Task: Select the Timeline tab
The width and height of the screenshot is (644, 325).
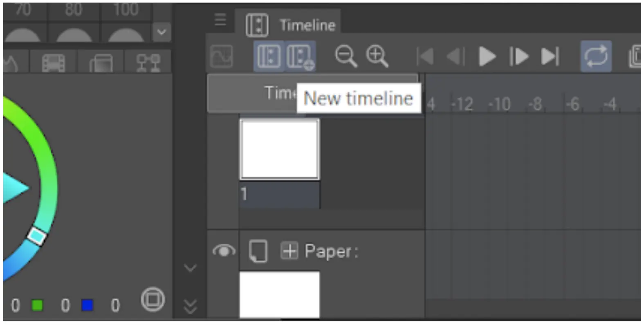Action: tap(291, 25)
